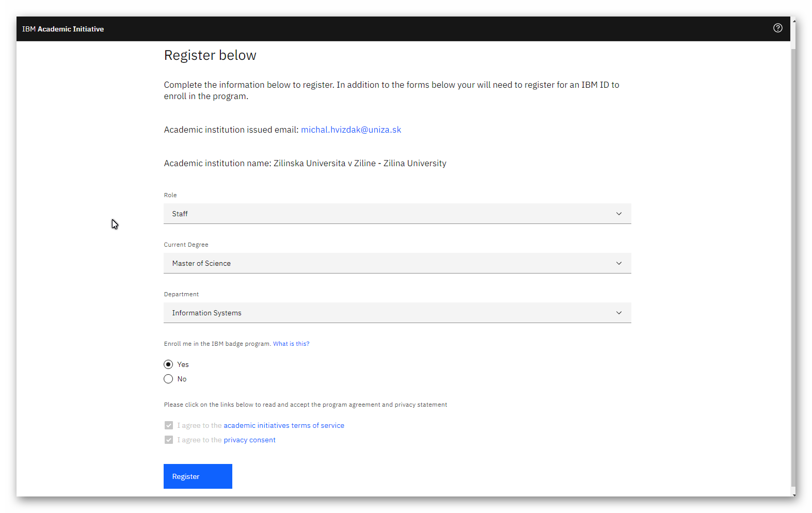Screen dimensions: 812x513
Task: Select Yes for IBM badge program
Action: [x=168, y=364]
